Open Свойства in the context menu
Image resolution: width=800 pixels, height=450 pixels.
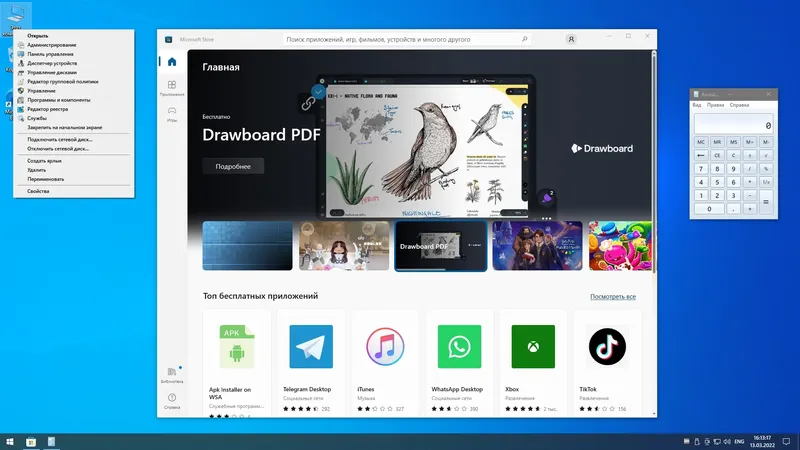click(x=74, y=191)
